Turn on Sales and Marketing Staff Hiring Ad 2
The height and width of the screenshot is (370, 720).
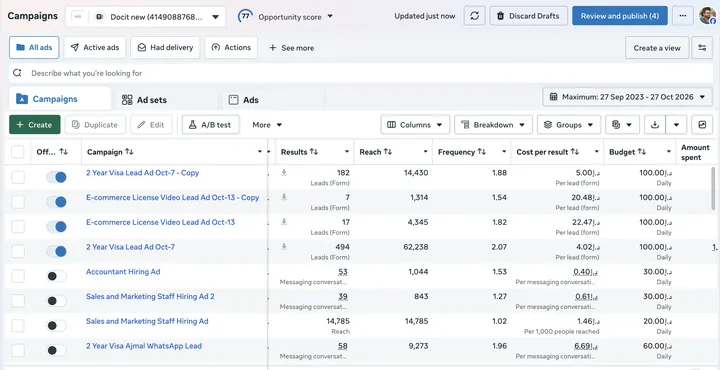pyautogui.click(x=56, y=301)
